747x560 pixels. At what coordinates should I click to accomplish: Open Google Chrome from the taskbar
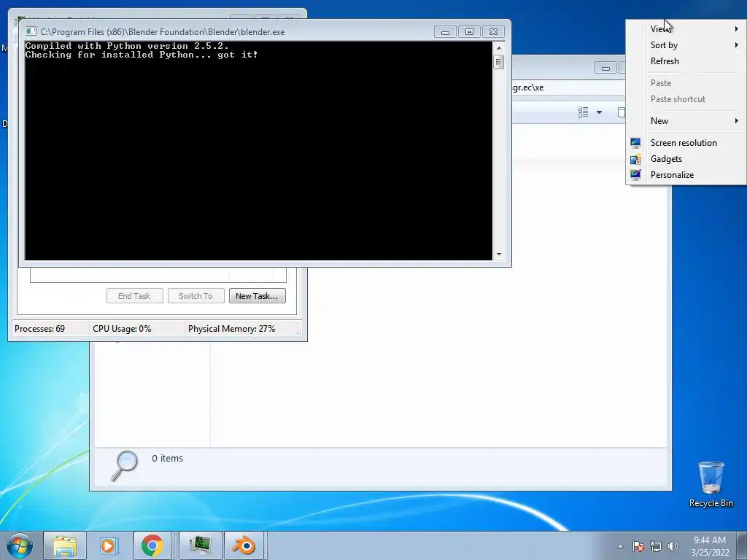pyautogui.click(x=152, y=545)
